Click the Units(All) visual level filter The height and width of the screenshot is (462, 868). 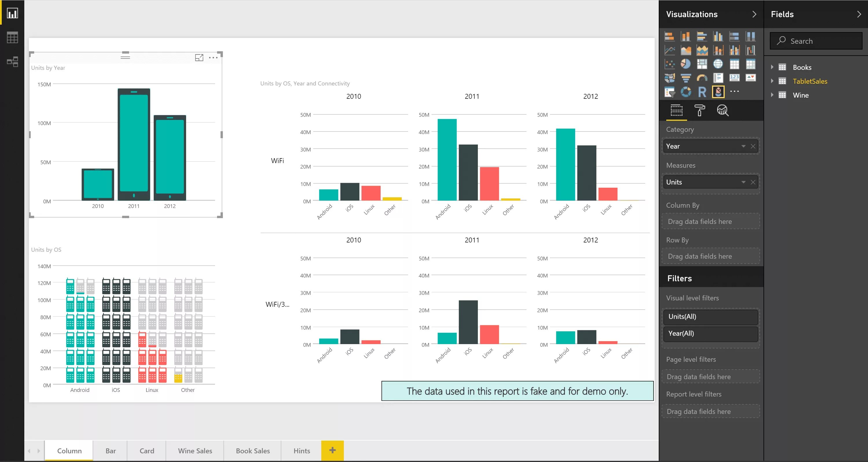tap(711, 316)
